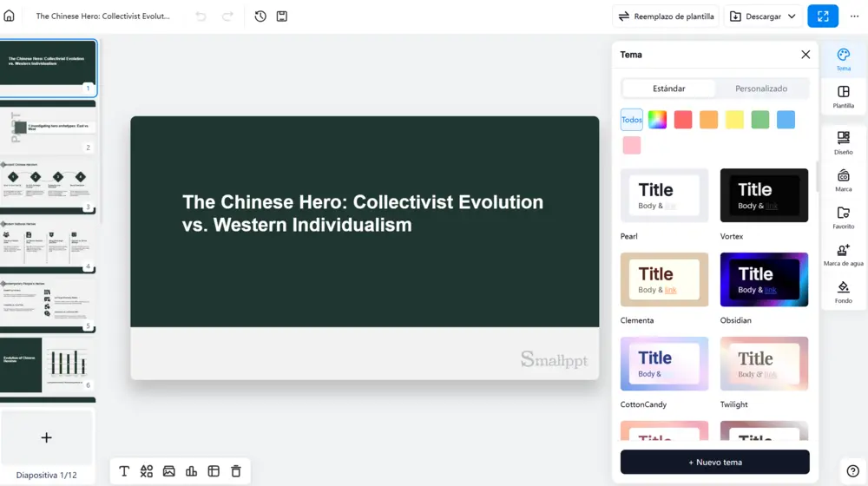Insert a text box with T tool
868x486 pixels.
(124, 471)
